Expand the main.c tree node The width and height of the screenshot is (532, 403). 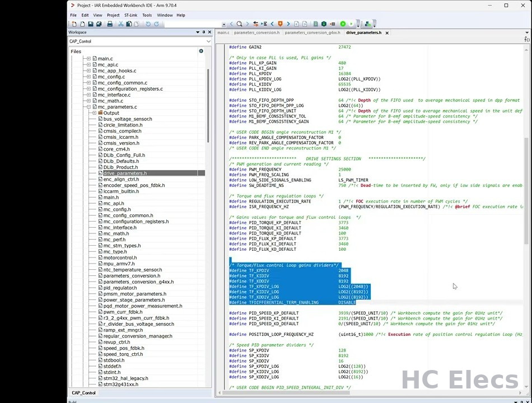(89, 59)
